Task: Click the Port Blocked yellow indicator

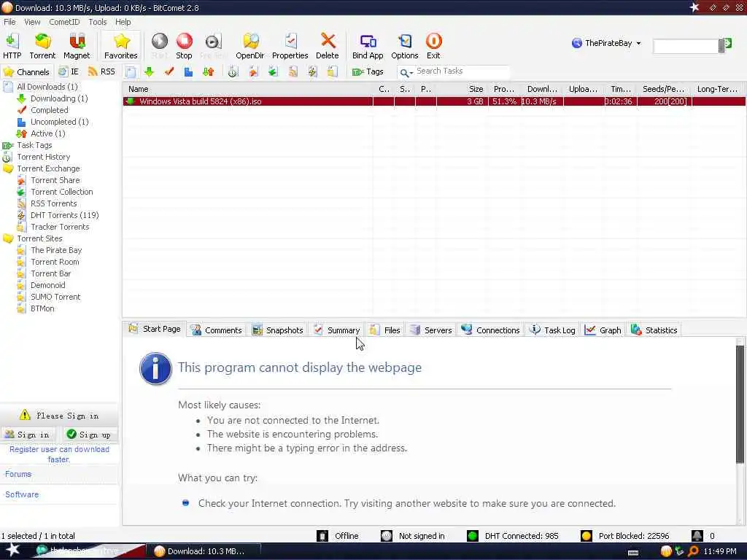Action: point(587,536)
